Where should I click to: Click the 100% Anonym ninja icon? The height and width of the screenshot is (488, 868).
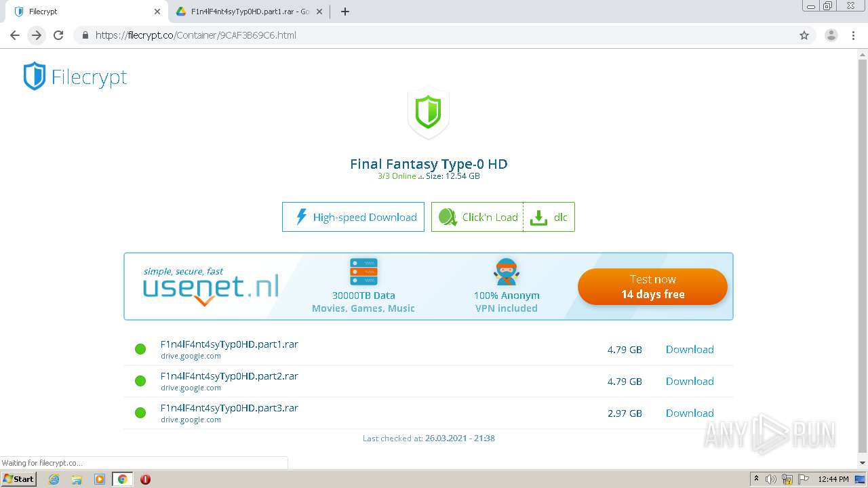tap(507, 272)
